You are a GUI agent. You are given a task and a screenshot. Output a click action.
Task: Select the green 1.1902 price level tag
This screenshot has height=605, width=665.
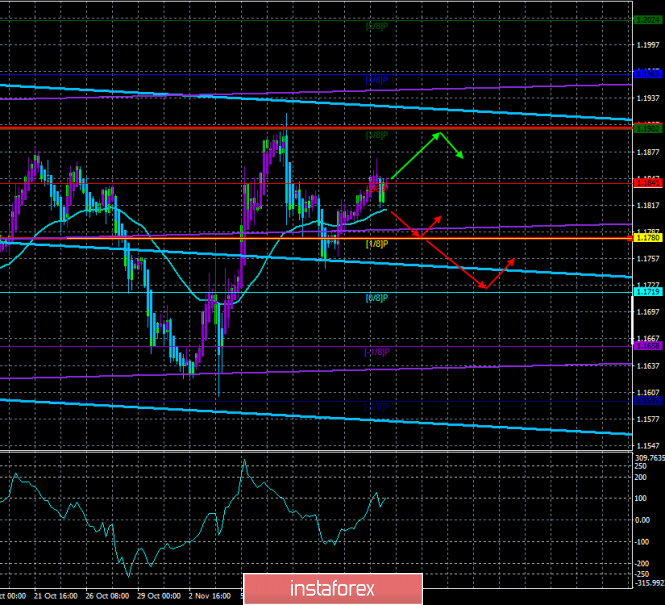(x=648, y=128)
